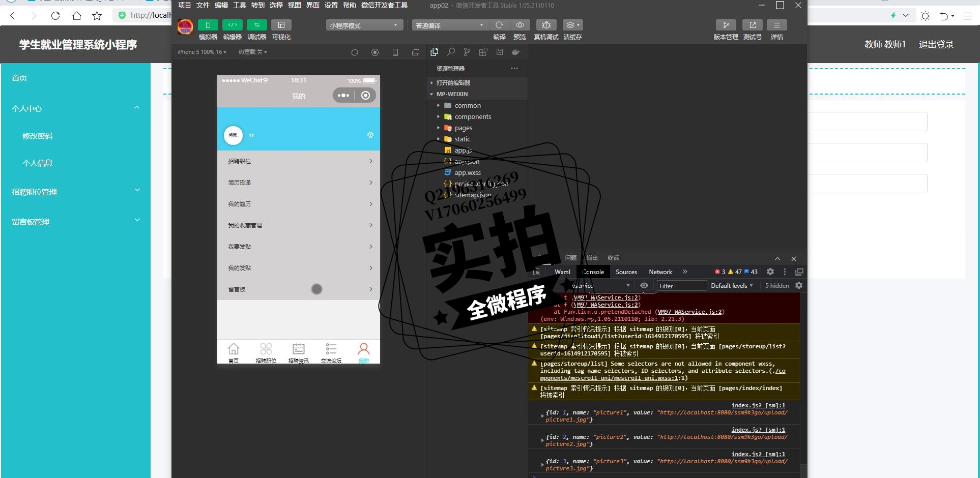The image size is (980, 478).
Task: Click the compile refresh icon
Action: 499,25
